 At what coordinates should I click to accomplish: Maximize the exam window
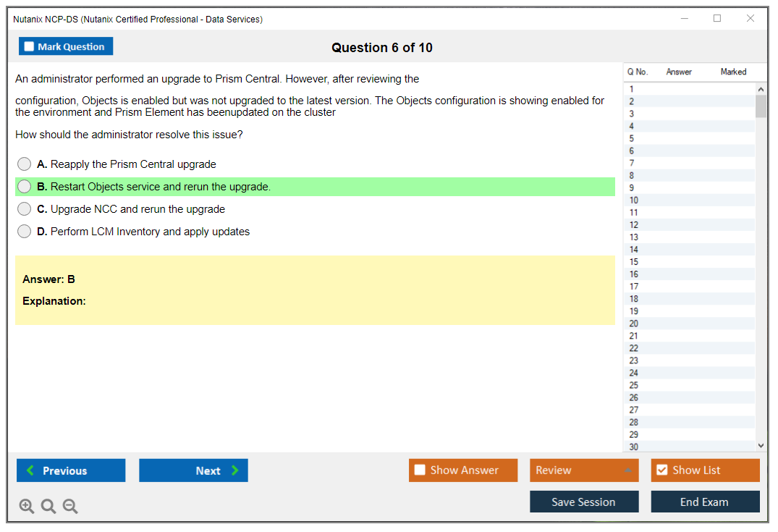coord(717,19)
